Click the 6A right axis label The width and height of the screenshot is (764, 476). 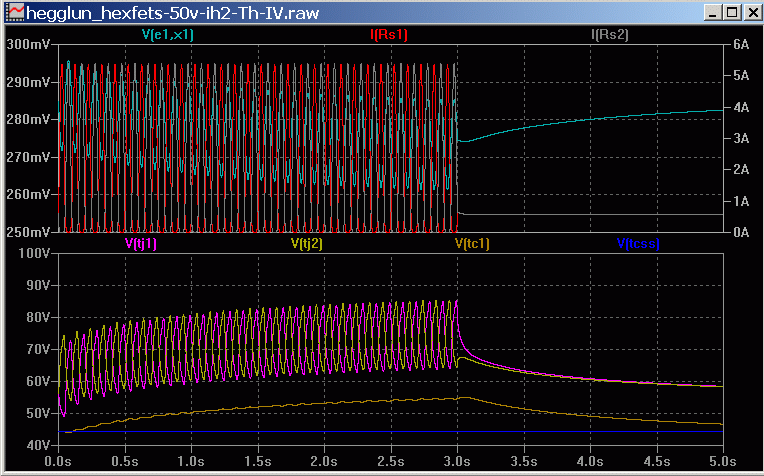point(741,44)
